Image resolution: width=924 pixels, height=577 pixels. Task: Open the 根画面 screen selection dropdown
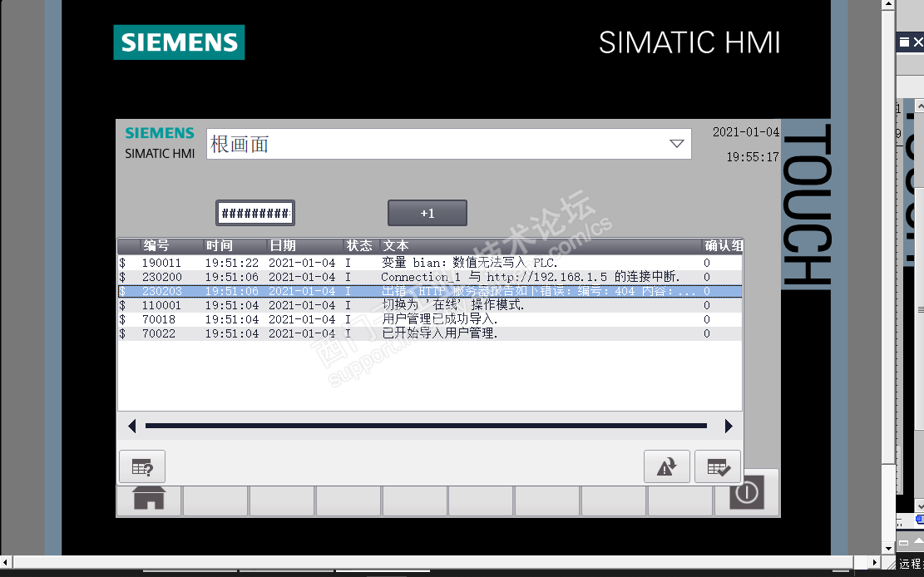coord(448,144)
